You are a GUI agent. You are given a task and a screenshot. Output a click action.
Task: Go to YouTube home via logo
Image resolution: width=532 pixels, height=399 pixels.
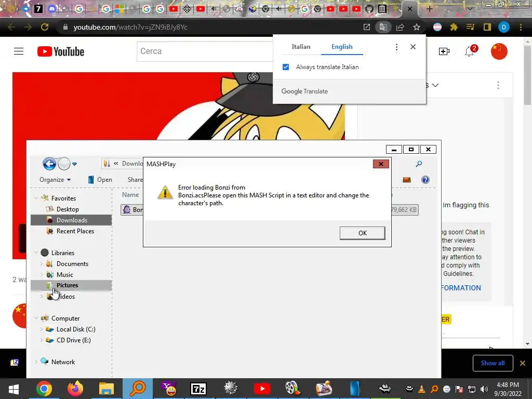tap(61, 51)
